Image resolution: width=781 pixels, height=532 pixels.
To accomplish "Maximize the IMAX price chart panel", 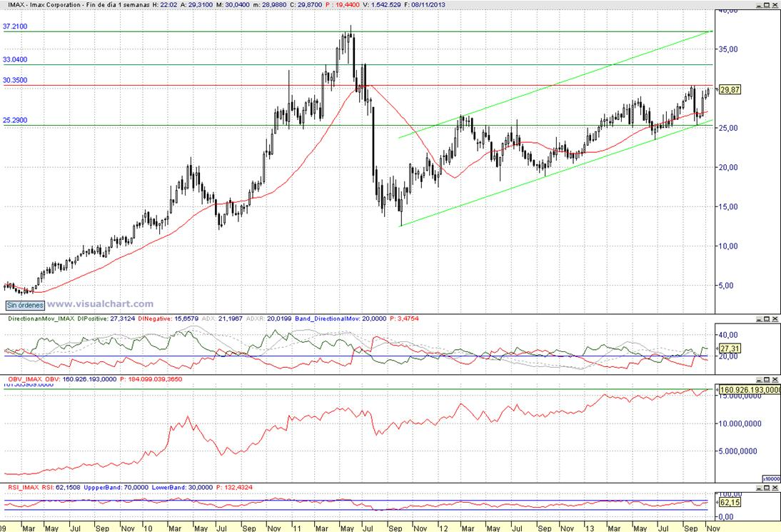I will point(767,4).
